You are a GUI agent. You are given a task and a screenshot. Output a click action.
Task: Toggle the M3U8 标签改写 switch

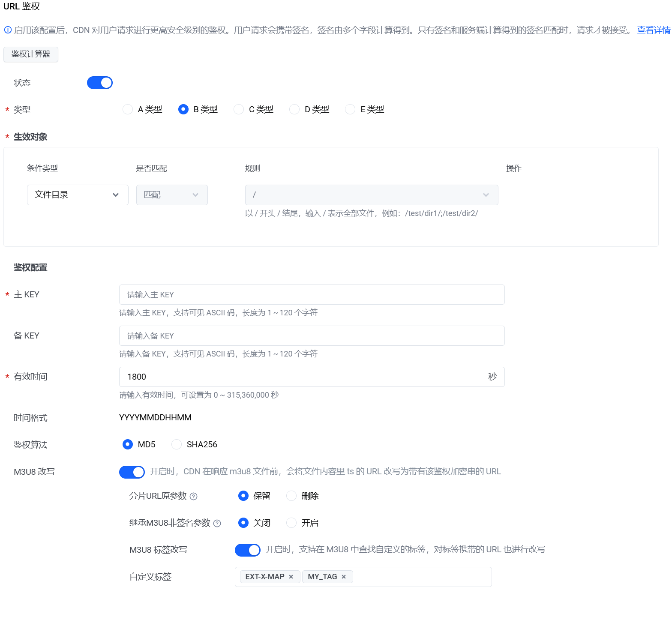point(248,550)
